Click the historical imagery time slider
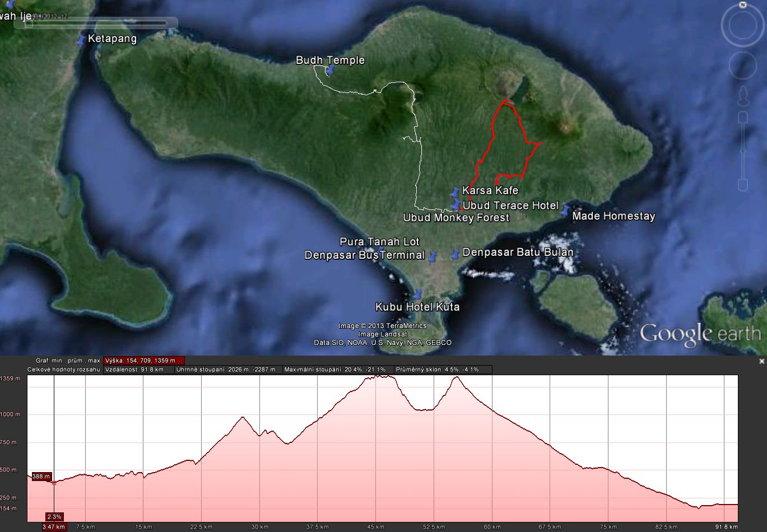The height and width of the screenshot is (532, 767). point(98,23)
